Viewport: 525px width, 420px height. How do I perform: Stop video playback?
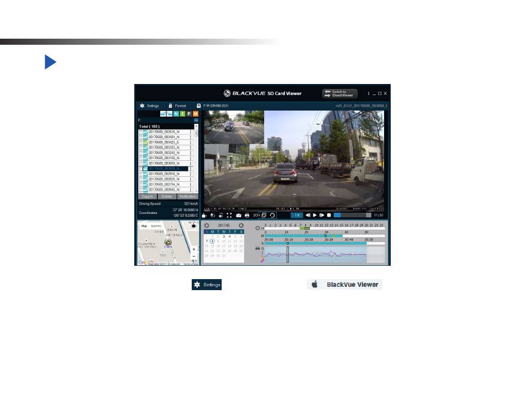(x=329, y=216)
